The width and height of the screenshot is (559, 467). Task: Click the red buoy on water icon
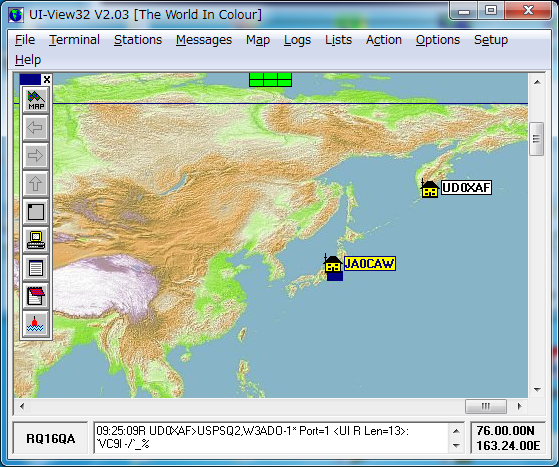click(36, 324)
